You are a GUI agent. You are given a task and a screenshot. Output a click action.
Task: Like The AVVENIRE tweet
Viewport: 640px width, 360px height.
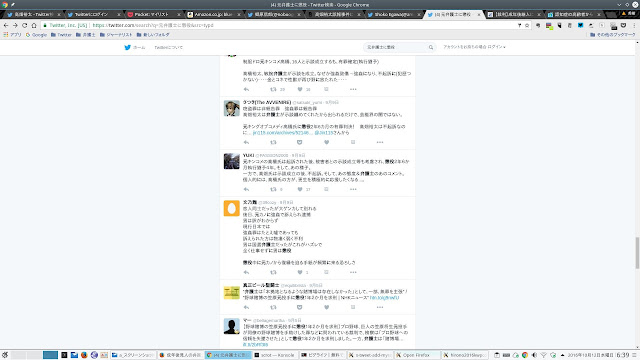click(327, 142)
